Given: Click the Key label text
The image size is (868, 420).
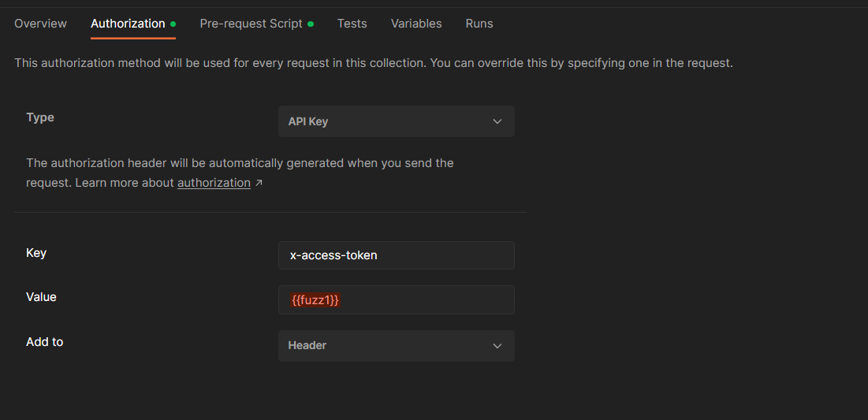Looking at the screenshot, I should pos(36,253).
